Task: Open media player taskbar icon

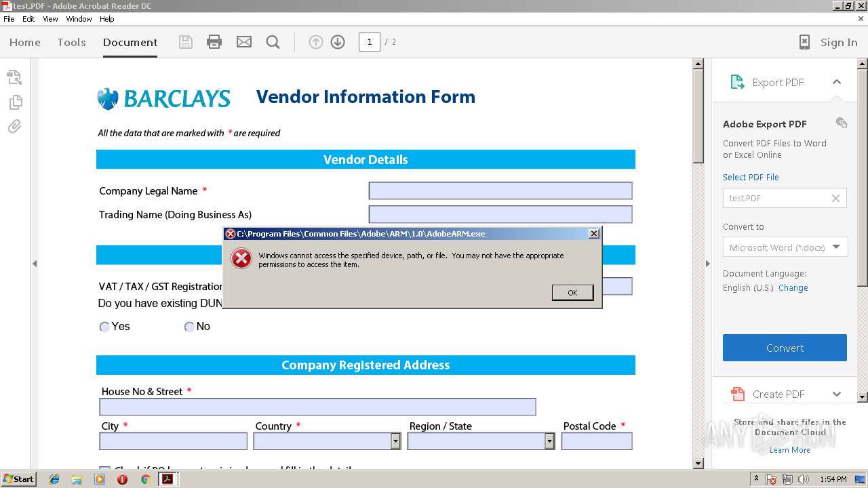Action: point(100,479)
